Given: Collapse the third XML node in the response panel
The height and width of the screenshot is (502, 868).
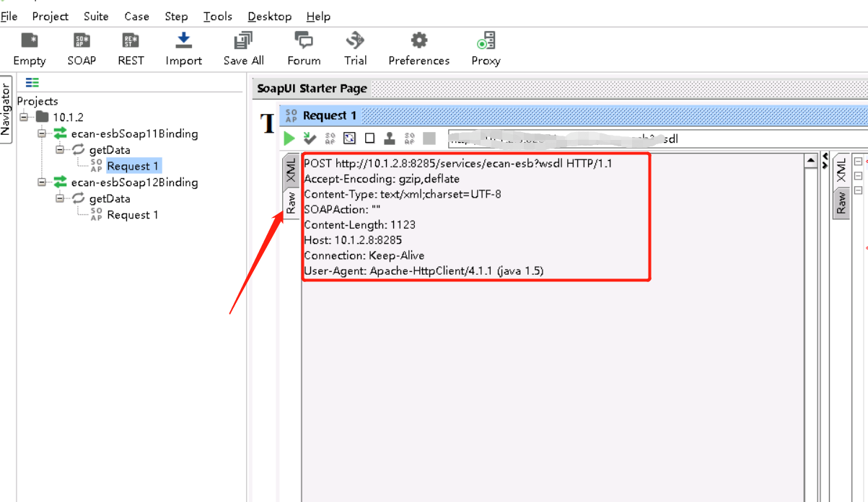Looking at the screenshot, I should (858, 190).
